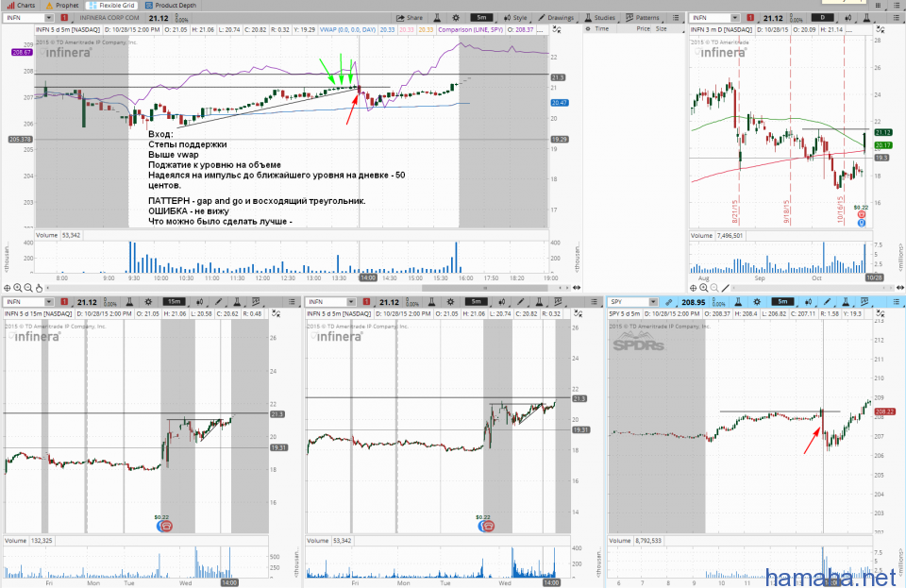Open symbol dropdown in daily INFN chart
906x588 pixels.
tap(734, 18)
